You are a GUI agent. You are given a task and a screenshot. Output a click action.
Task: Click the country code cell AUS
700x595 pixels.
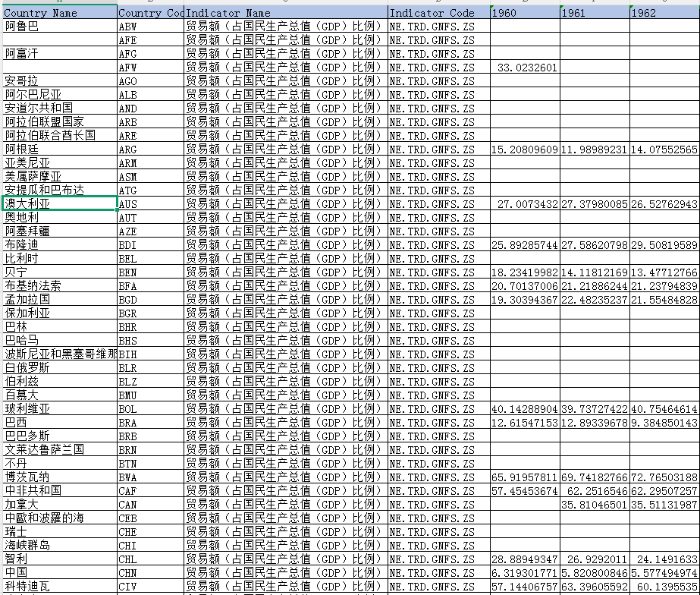[x=150, y=204]
